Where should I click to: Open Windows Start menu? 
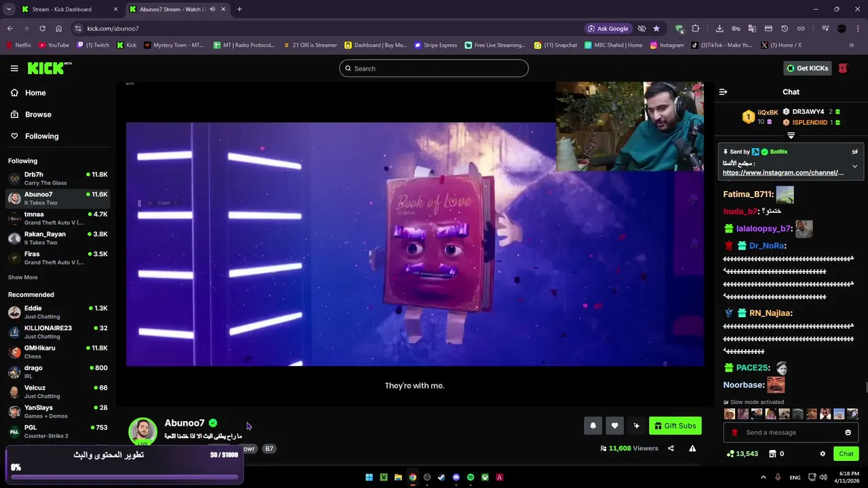coord(369,477)
